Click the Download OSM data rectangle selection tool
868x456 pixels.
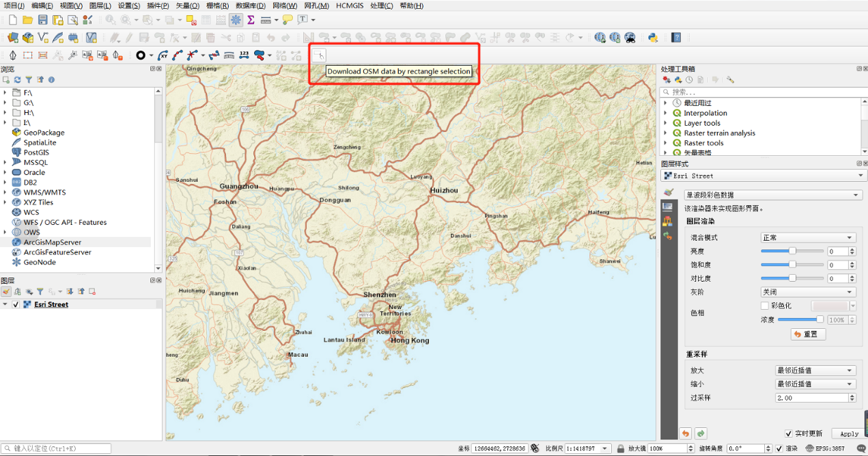[x=319, y=55]
